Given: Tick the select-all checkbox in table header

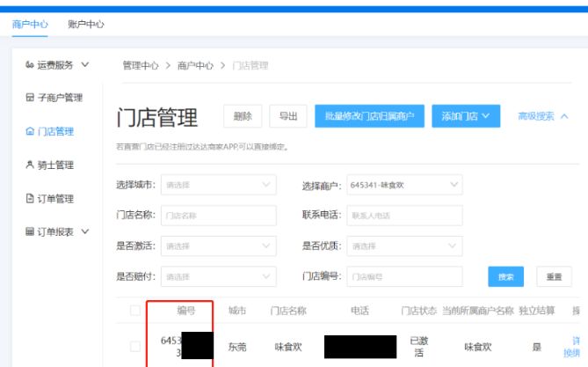Looking at the screenshot, I should click(x=135, y=311).
